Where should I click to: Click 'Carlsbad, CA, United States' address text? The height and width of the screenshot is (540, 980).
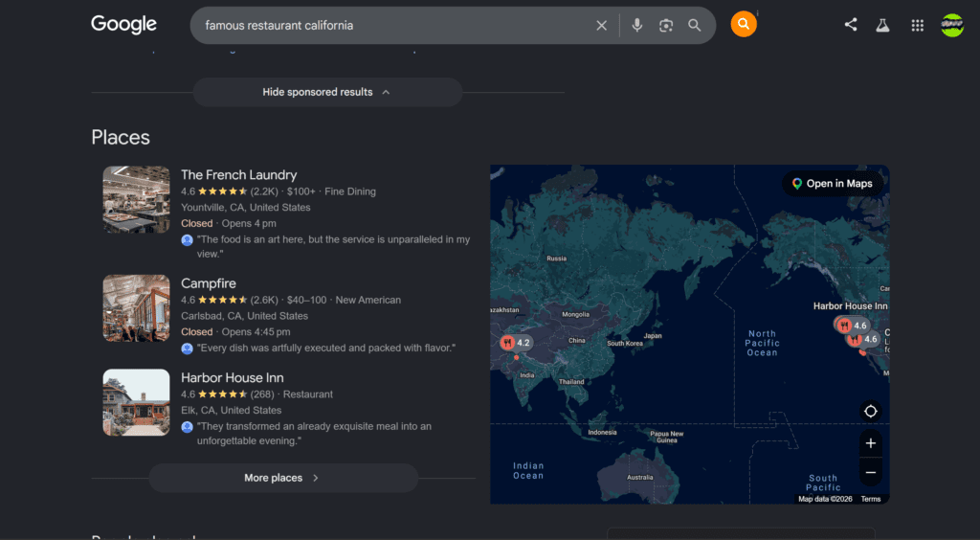pos(244,316)
